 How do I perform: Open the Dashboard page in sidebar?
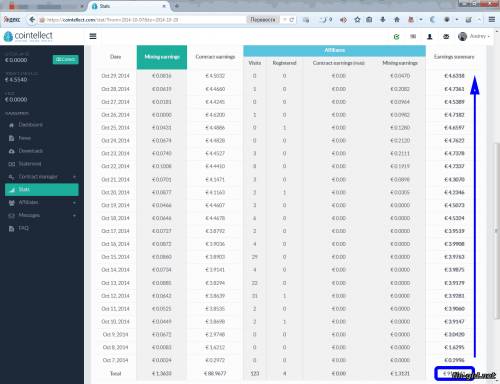(x=30, y=125)
